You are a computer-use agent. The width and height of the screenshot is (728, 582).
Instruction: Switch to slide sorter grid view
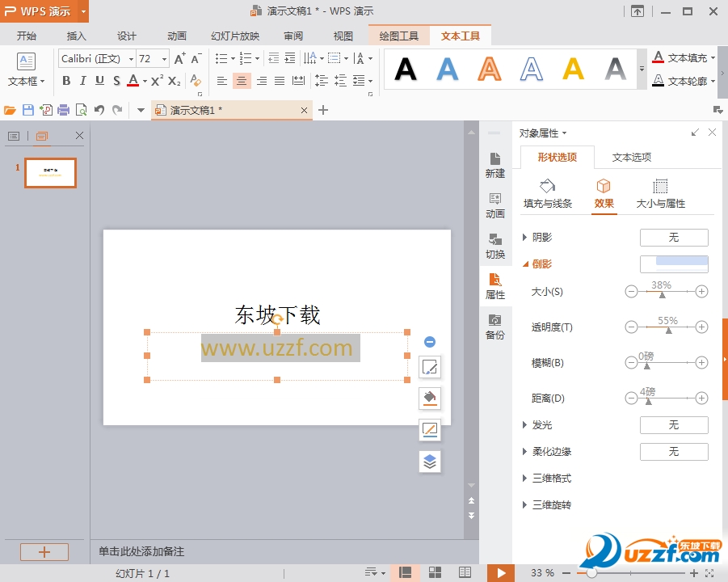point(436,572)
